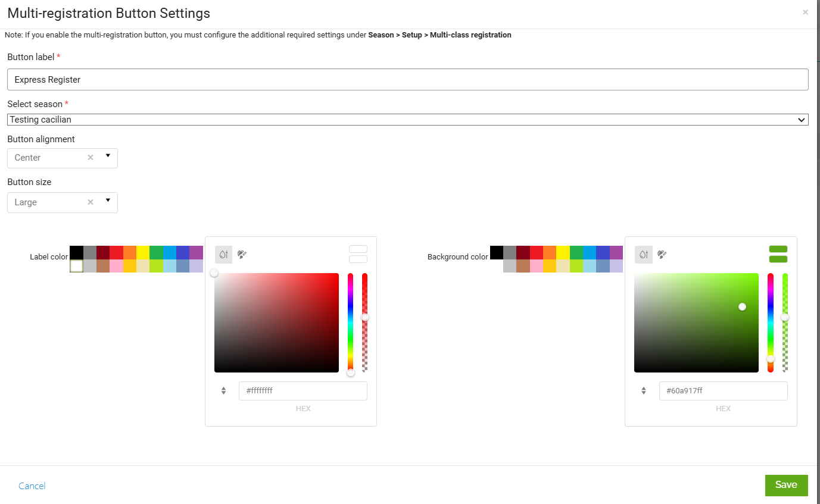Image resolution: width=820 pixels, height=504 pixels.
Task: Choose the purple swatch for Label color
Action: coord(196,252)
